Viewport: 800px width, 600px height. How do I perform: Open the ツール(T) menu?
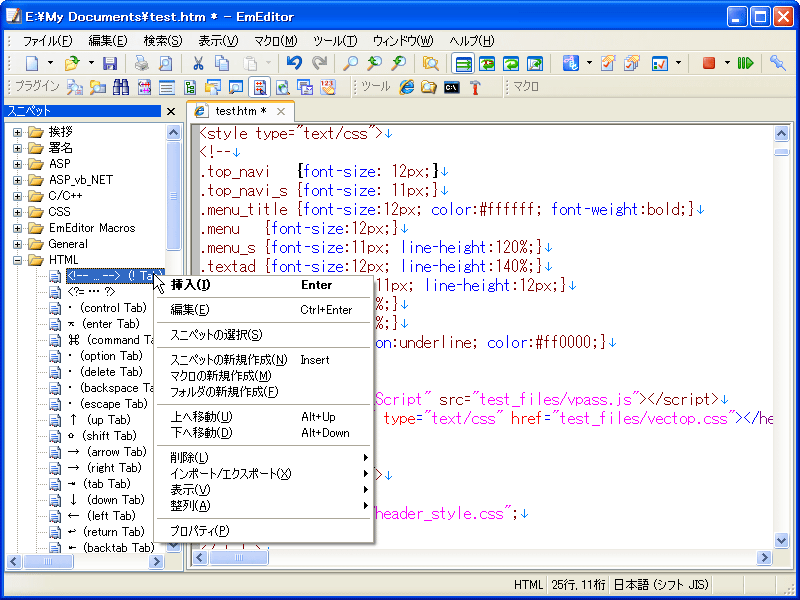point(335,41)
